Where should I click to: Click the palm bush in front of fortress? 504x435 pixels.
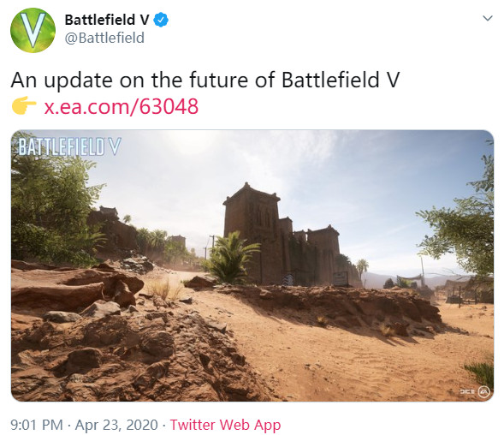230,258
